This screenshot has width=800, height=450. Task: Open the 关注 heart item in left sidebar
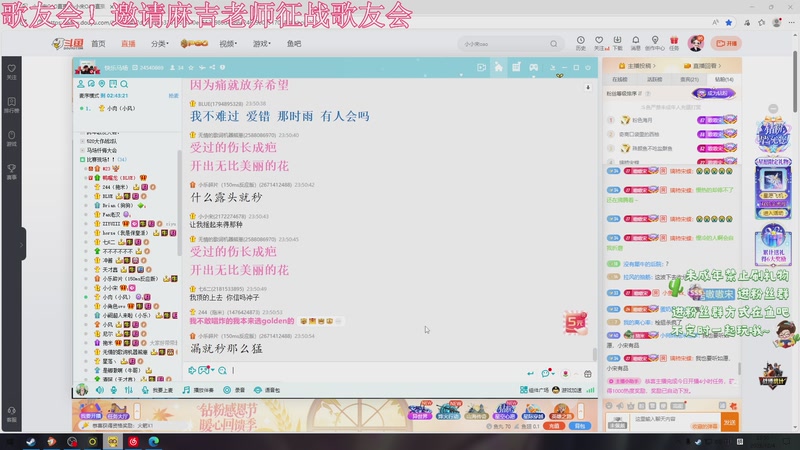(x=11, y=71)
